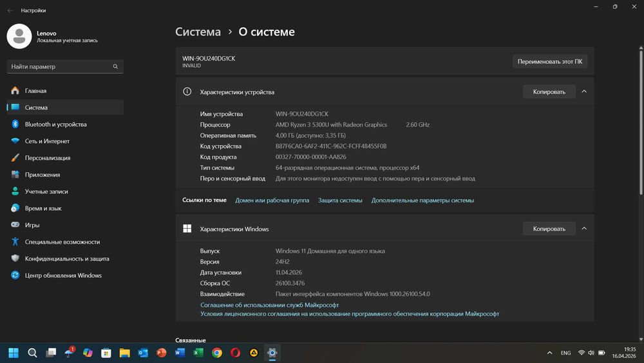The width and height of the screenshot is (644, 363).
Task: Launch Copilot from the taskbar
Action: coord(88,353)
